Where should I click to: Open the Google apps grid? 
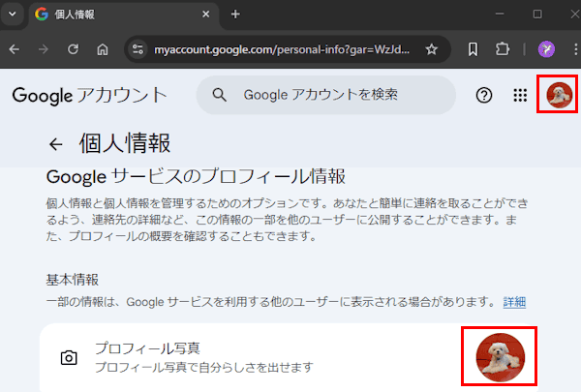click(520, 95)
